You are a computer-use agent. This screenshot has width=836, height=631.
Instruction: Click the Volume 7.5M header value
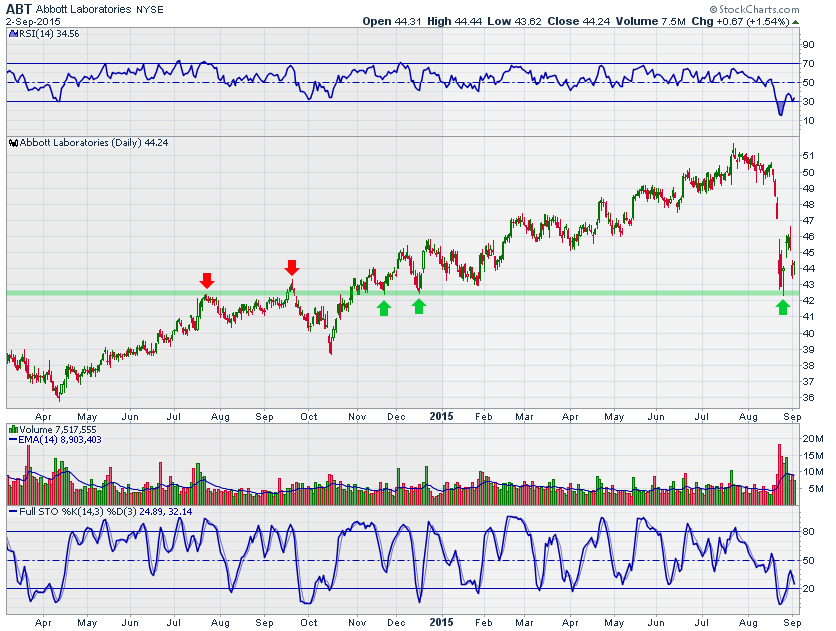(x=650, y=21)
